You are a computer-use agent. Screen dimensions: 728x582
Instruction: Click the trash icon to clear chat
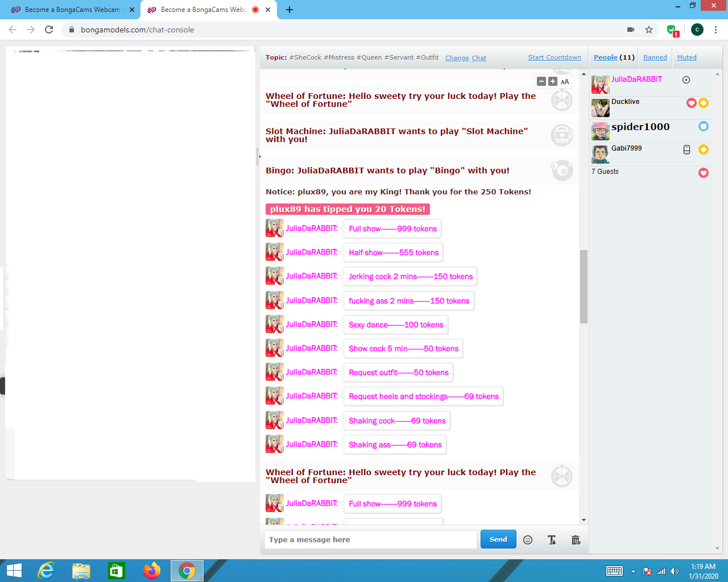tap(576, 540)
